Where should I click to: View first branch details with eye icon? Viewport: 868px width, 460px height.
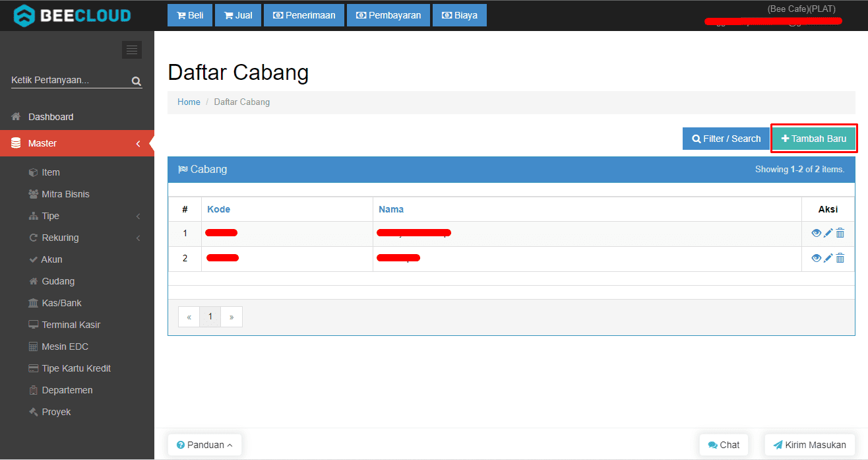(x=817, y=233)
